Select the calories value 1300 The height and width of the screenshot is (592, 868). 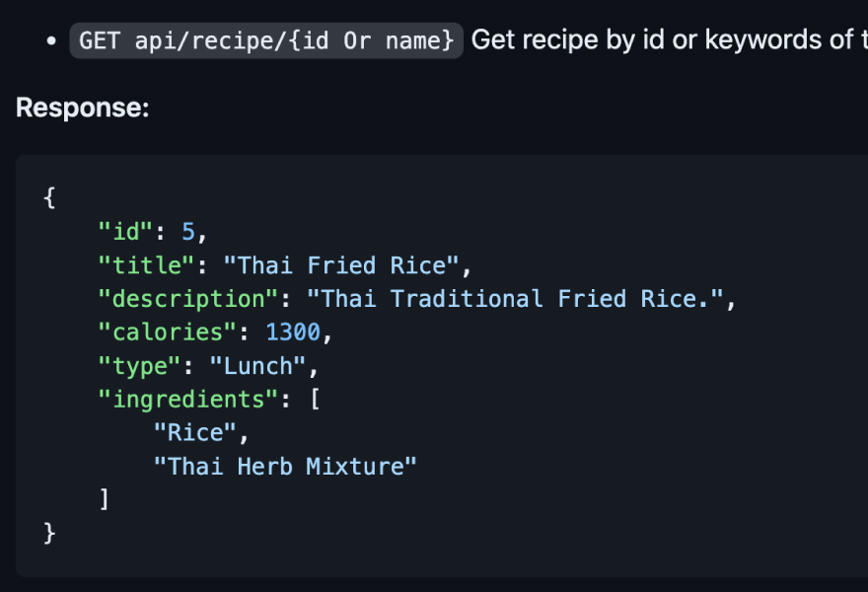tap(293, 333)
